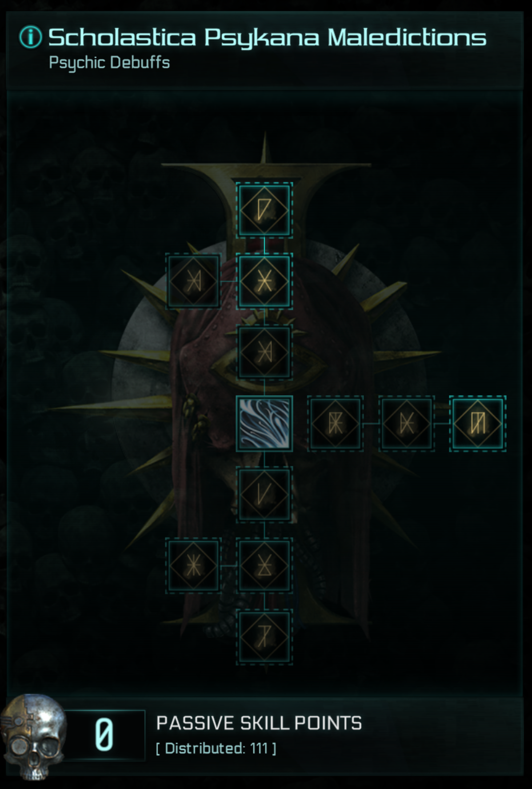Select the bottommost rune skill node
Viewport: 532px width, 789px height.
click(x=264, y=637)
